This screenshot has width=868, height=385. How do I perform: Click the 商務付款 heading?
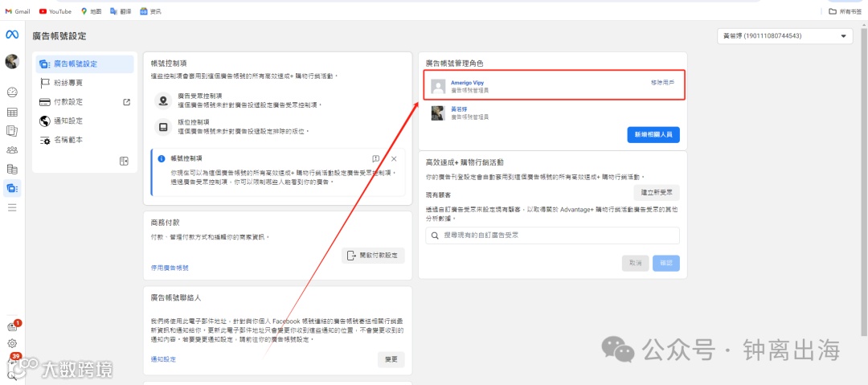(165, 223)
